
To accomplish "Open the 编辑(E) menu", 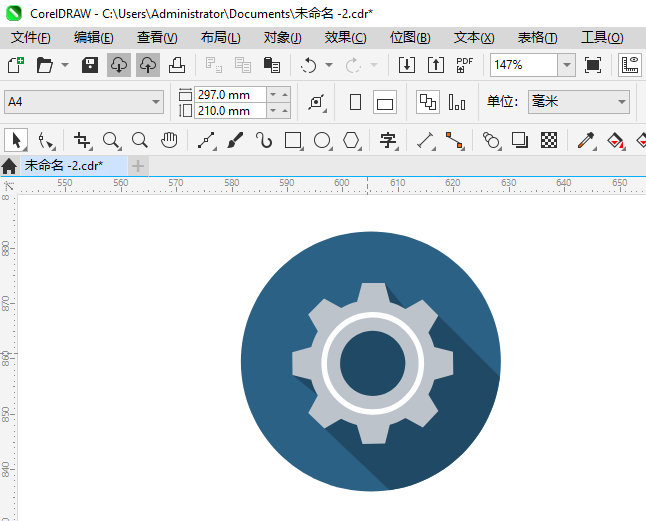I will coord(94,37).
